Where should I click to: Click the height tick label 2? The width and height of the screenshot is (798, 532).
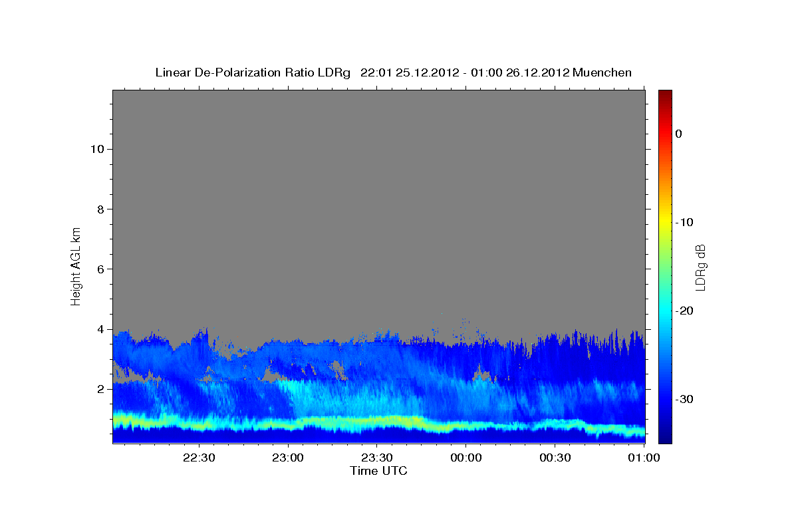point(99,389)
